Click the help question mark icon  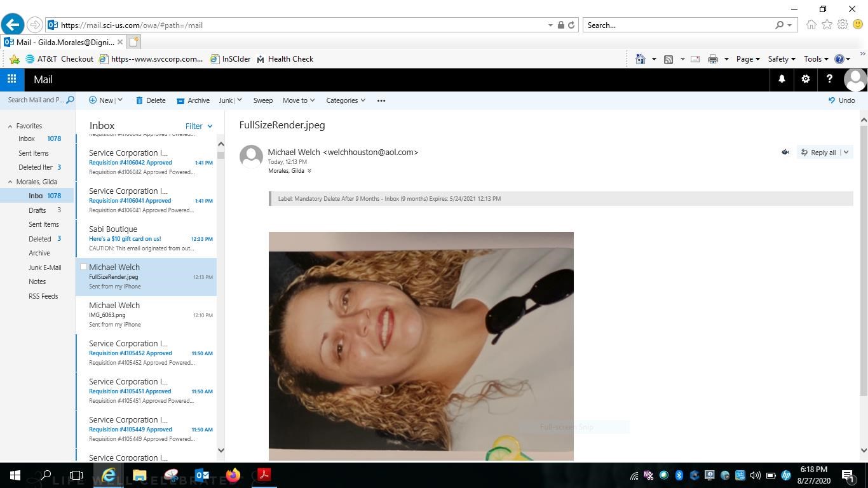pyautogui.click(x=829, y=79)
